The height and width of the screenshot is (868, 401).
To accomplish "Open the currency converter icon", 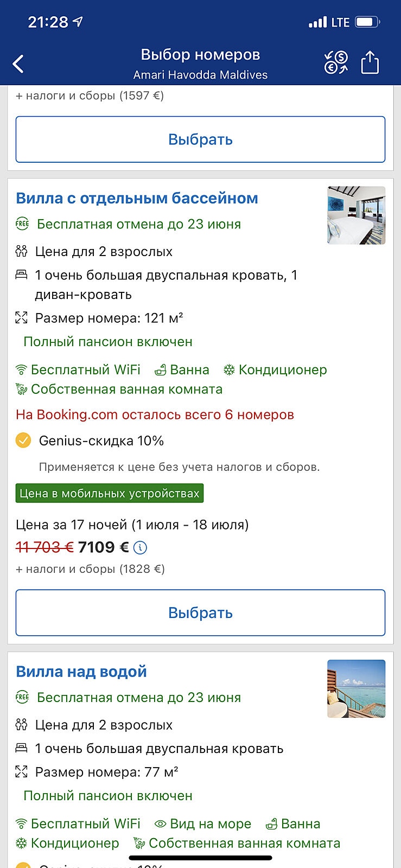I will pyautogui.click(x=336, y=63).
